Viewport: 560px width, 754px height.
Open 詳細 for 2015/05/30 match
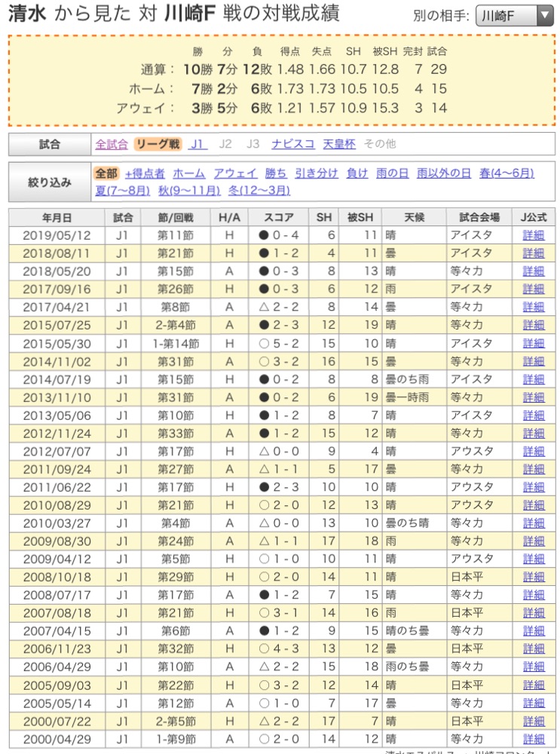coord(533,343)
